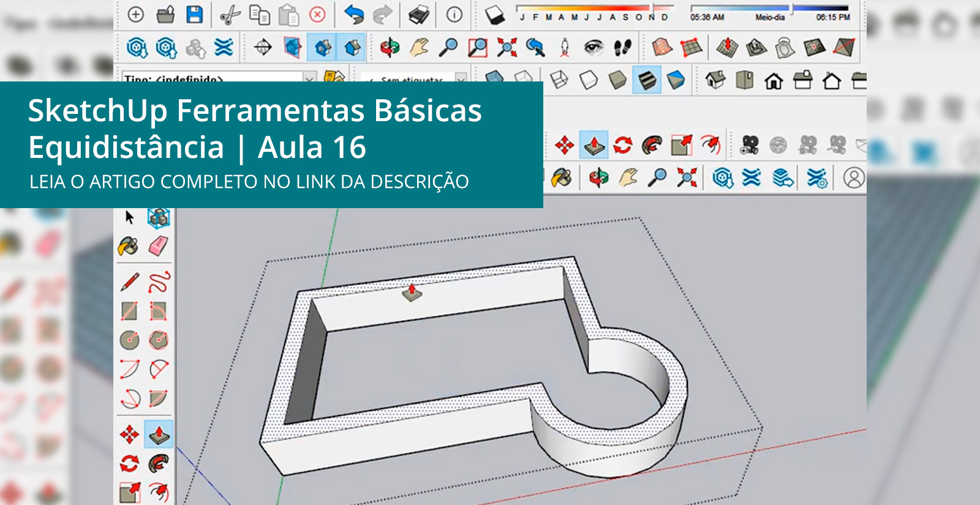
Task: Expand the Tipo indefinido dropdown
Action: tap(309, 78)
